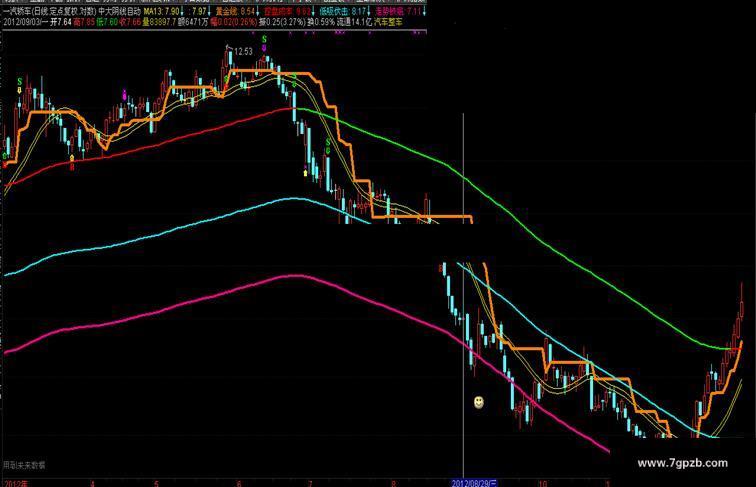Click the highlighted 2012/08/29 date label
Screen dimensions: 756x487
click(474, 483)
